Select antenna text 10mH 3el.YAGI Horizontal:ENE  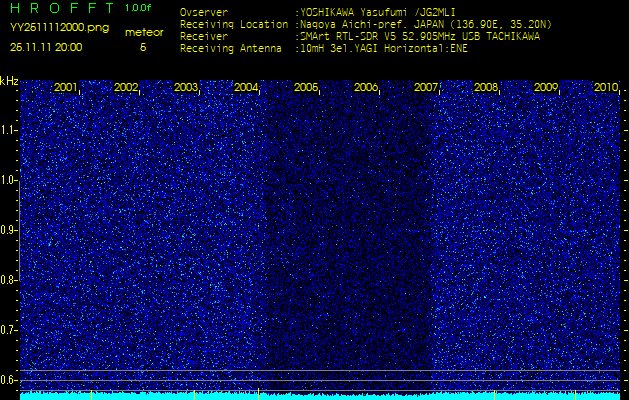tap(383, 49)
